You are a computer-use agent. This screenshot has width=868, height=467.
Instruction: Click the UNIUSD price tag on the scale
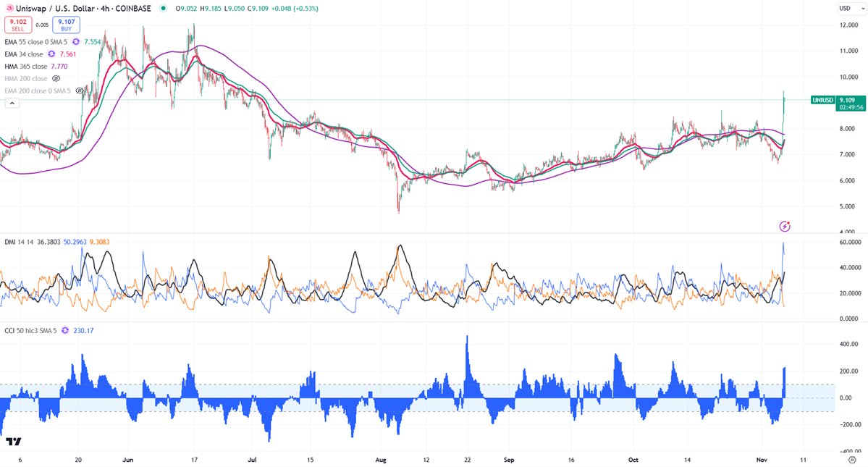(822, 100)
